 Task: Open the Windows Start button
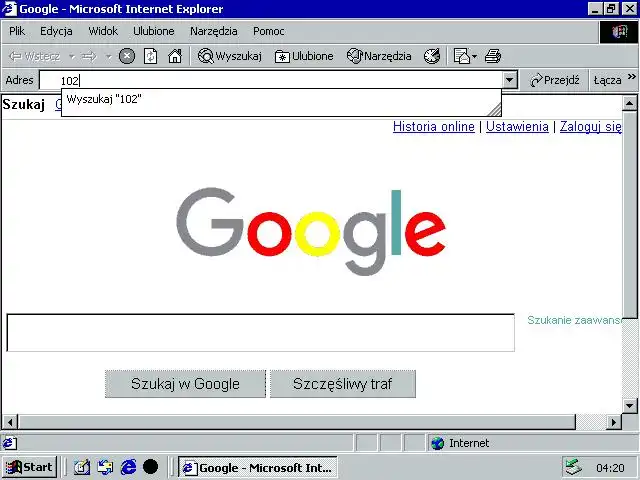coord(29,467)
